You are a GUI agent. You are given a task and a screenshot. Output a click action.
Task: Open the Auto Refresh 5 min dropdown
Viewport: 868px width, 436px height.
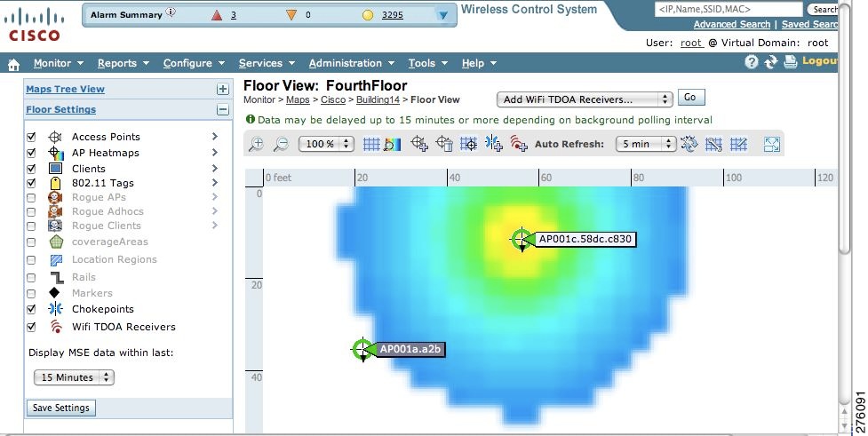(x=646, y=144)
